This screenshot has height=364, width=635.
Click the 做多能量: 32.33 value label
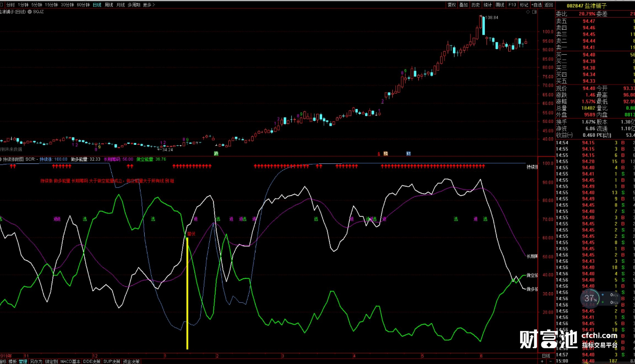pyautogui.click(x=86, y=159)
